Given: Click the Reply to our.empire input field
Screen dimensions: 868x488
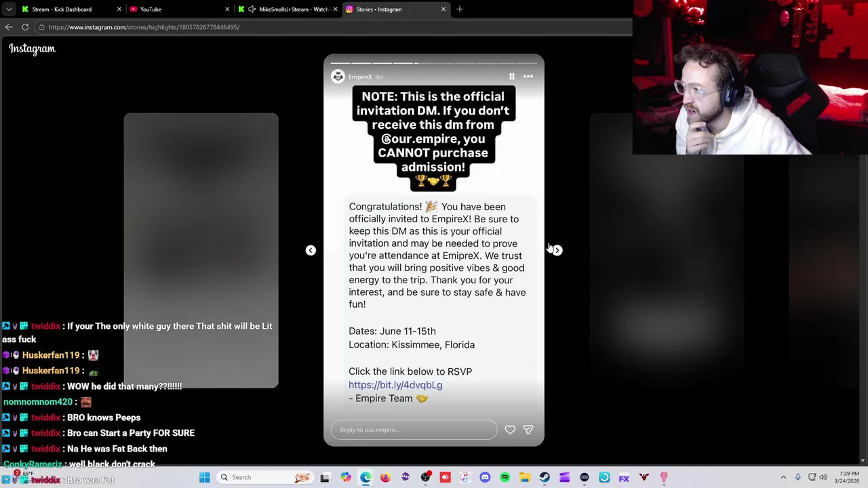Looking at the screenshot, I should 414,430.
